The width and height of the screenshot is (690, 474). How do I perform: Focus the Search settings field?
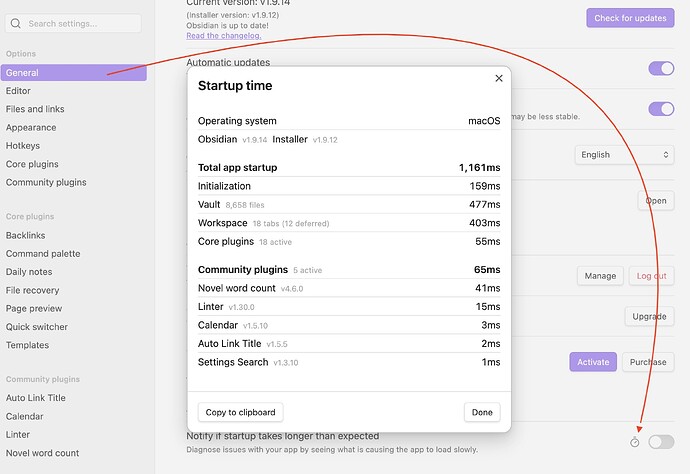click(x=73, y=23)
